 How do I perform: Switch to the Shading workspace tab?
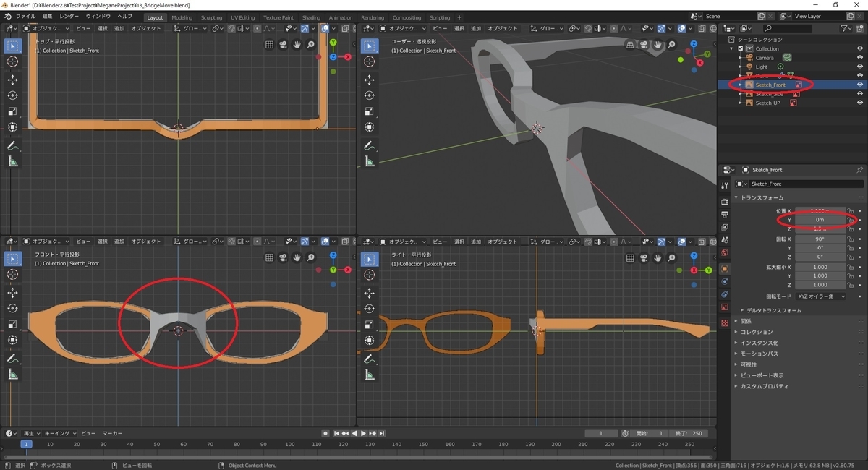[311, 17]
